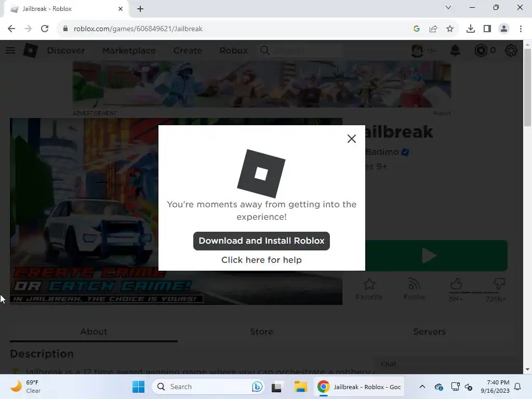The image size is (532, 399).
Task: Click the green Play button
Action: coord(436,256)
